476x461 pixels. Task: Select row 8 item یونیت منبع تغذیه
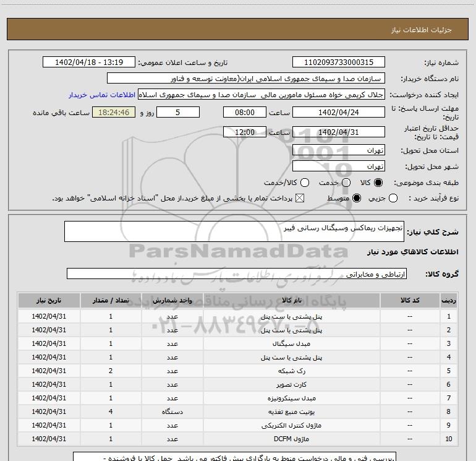click(x=291, y=411)
